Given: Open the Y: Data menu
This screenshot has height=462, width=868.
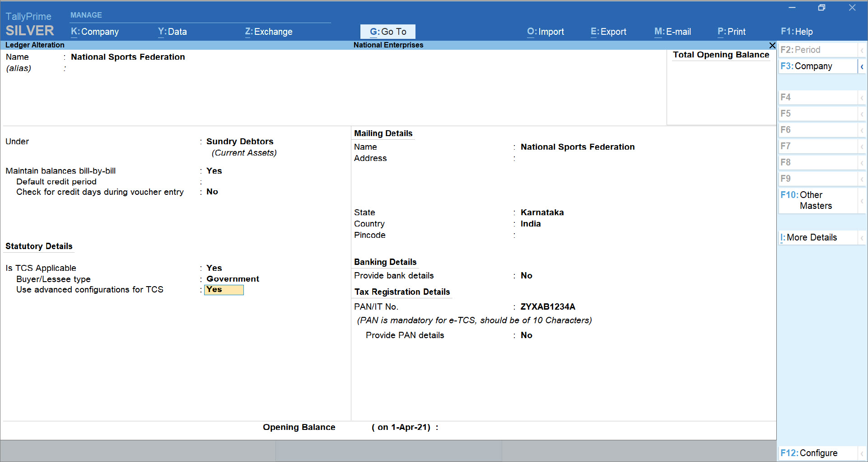Looking at the screenshot, I should [172, 32].
